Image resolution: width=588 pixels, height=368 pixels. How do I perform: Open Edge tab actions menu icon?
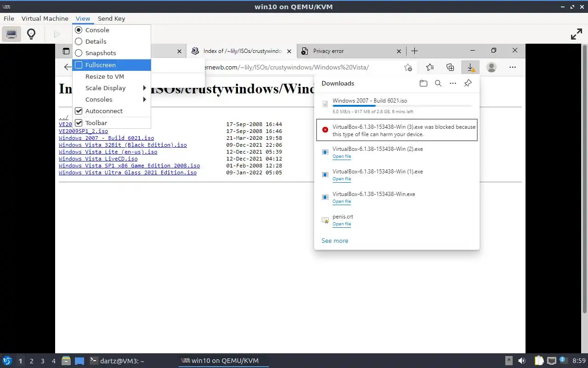(x=66, y=51)
